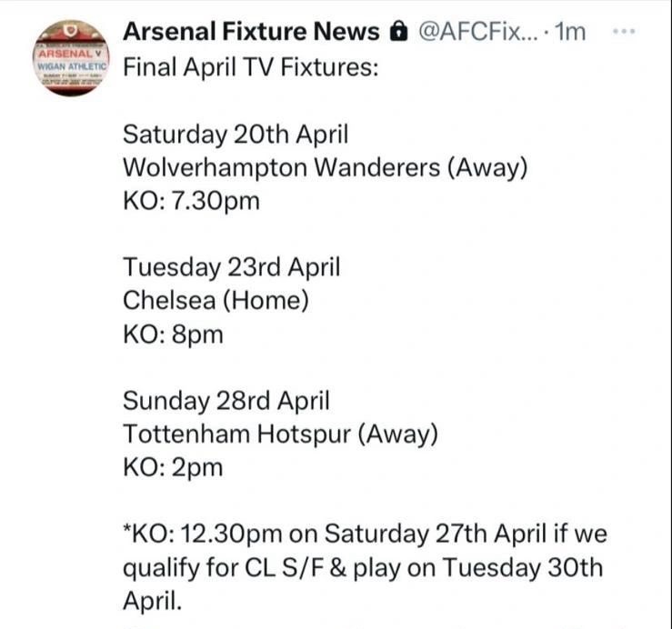Image resolution: width=672 pixels, height=629 pixels.
Task: Select the 'Sunday 28rd April' date line
Action: coord(226,400)
